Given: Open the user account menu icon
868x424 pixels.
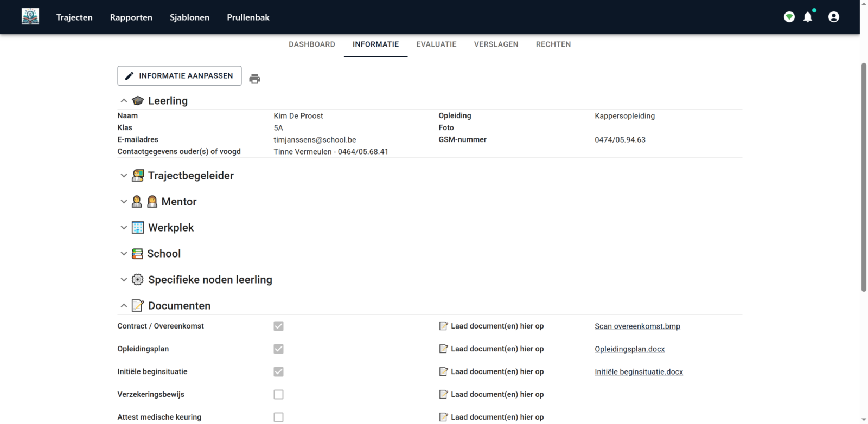Looking at the screenshot, I should (x=834, y=17).
